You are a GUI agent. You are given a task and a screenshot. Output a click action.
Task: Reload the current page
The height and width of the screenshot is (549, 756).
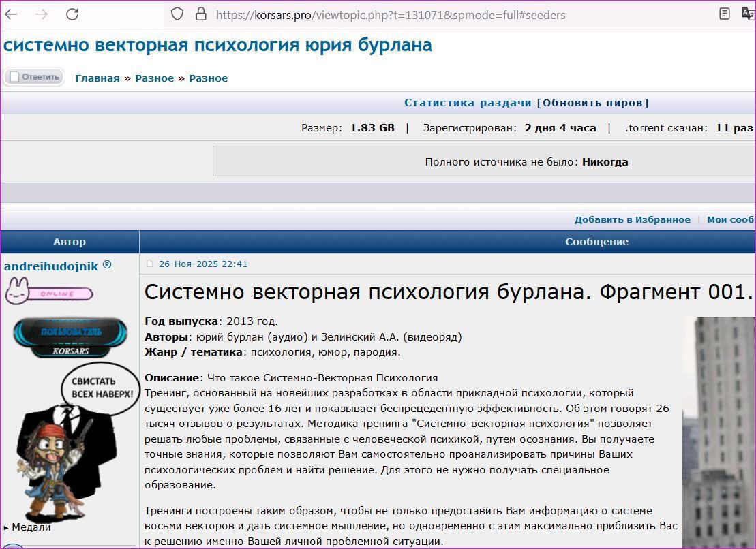click(x=72, y=14)
